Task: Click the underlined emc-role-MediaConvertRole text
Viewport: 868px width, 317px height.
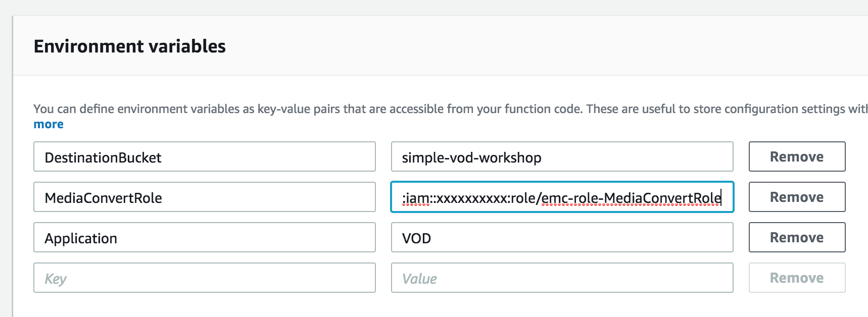Action: click(x=631, y=198)
